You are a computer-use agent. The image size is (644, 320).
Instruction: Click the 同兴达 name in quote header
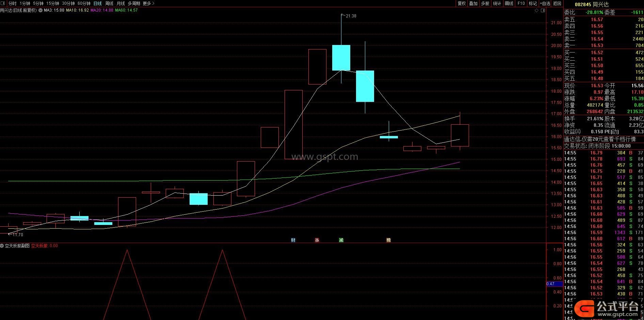point(601,4)
